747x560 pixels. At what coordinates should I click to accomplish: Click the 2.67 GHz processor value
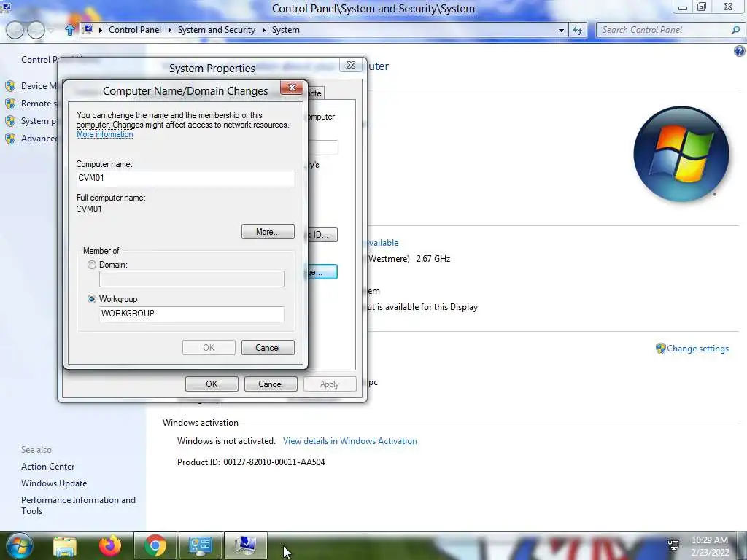pos(433,259)
